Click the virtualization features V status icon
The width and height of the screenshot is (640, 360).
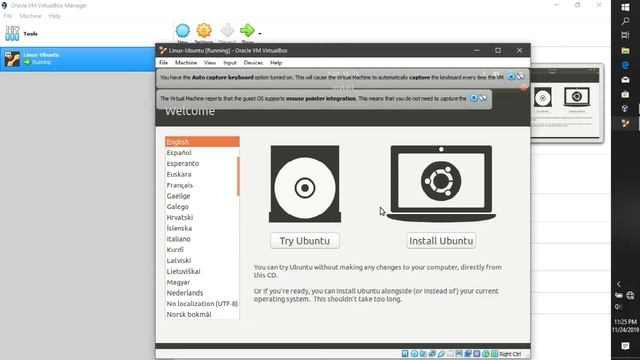pos(477,354)
